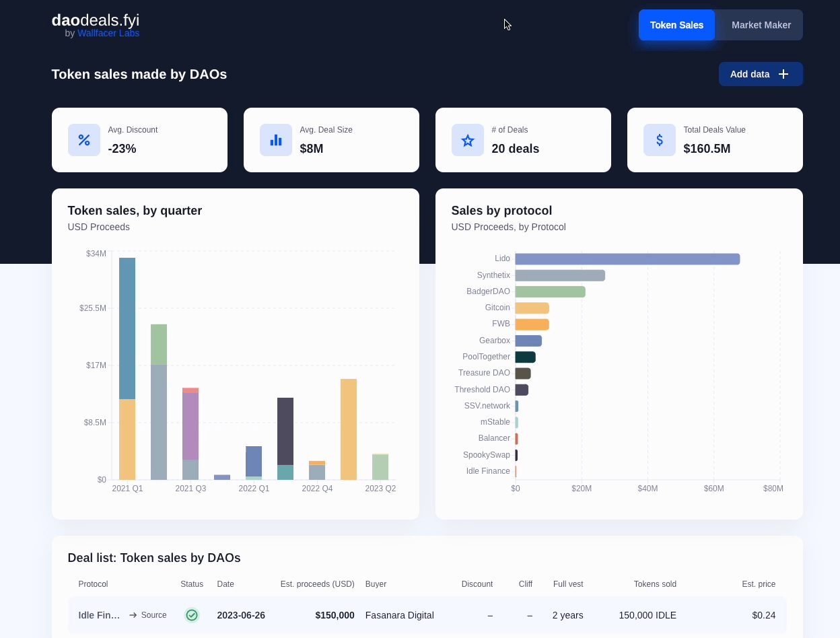Click the SSV.network label in protocol chart
Image resolution: width=840 pixels, height=638 pixels.
tap(487, 406)
